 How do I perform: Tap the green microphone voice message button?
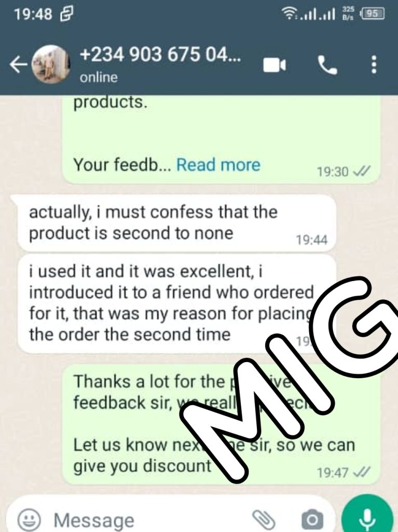[367, 515]
